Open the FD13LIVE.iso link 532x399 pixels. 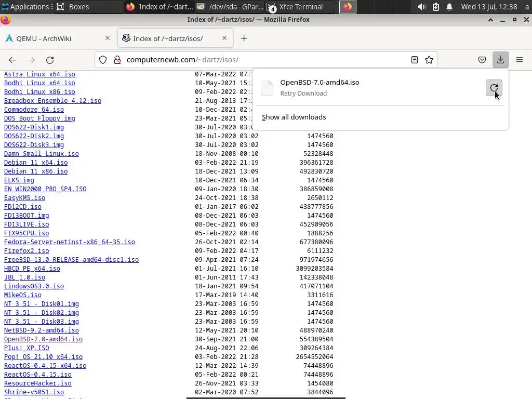tap(26, 224)
